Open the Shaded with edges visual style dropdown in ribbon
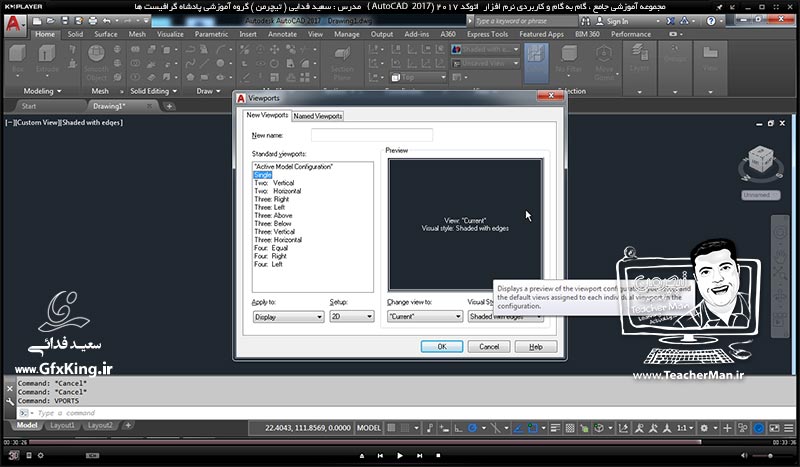Image resolution: width=800 pixels, height=467 pixels. pyautogui.click(x=485, y=49)
